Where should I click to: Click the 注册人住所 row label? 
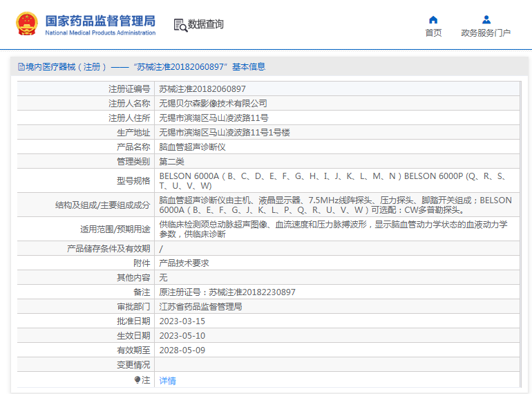click(x=129, y=118)
